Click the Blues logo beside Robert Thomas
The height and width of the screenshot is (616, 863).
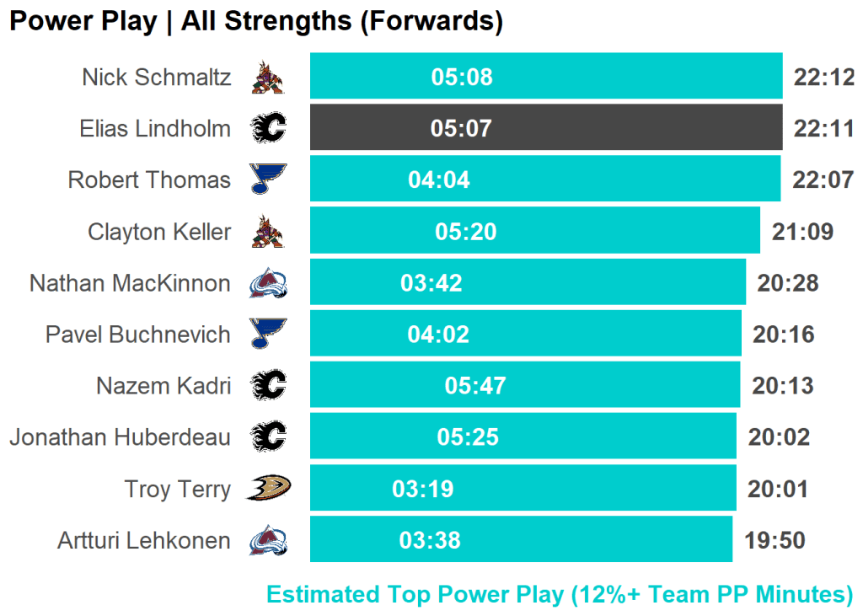coord(268,179)
